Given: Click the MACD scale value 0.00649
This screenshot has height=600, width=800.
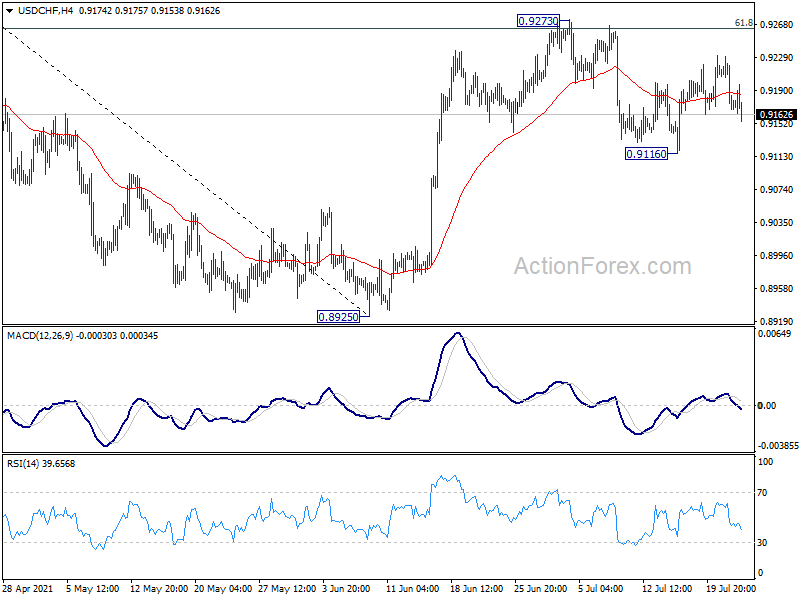Looking at the screenshot, I should point(775,334).
